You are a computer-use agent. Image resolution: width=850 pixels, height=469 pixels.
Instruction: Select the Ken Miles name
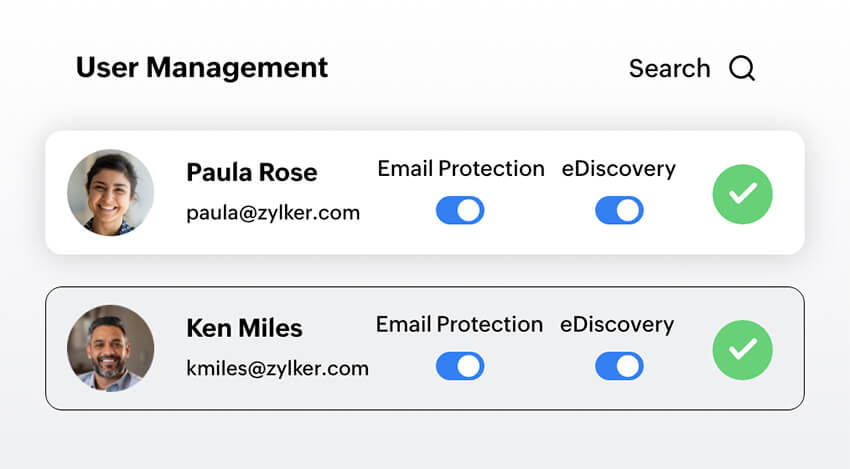pos(244,328)
